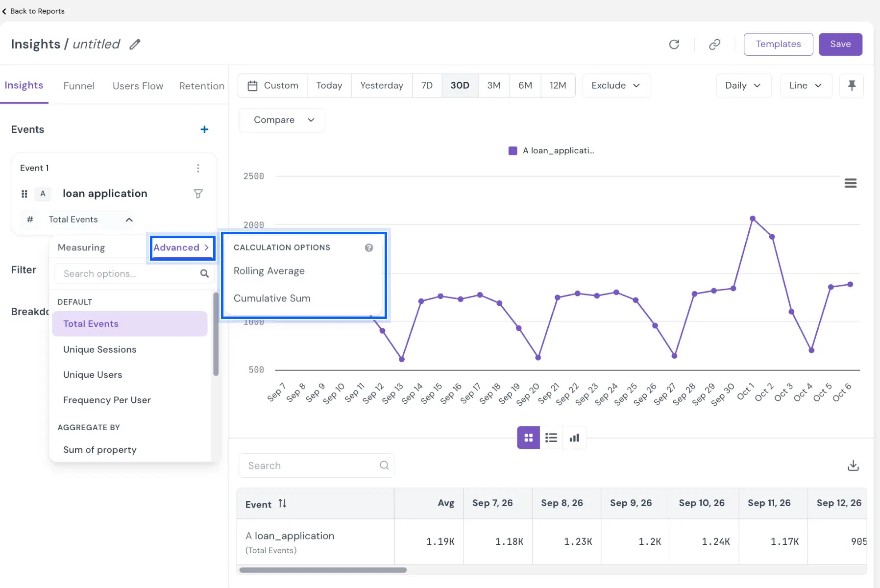Grab the drag handle for loan application
Viewport: 880px width, 588px height.
click(24, 194)
